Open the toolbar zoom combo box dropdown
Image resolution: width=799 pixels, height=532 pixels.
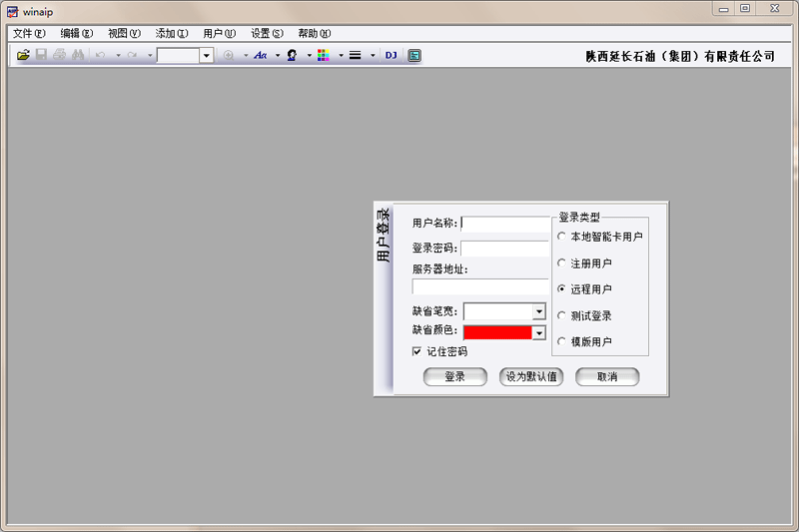pyautogui.click(x=207, y=56)
